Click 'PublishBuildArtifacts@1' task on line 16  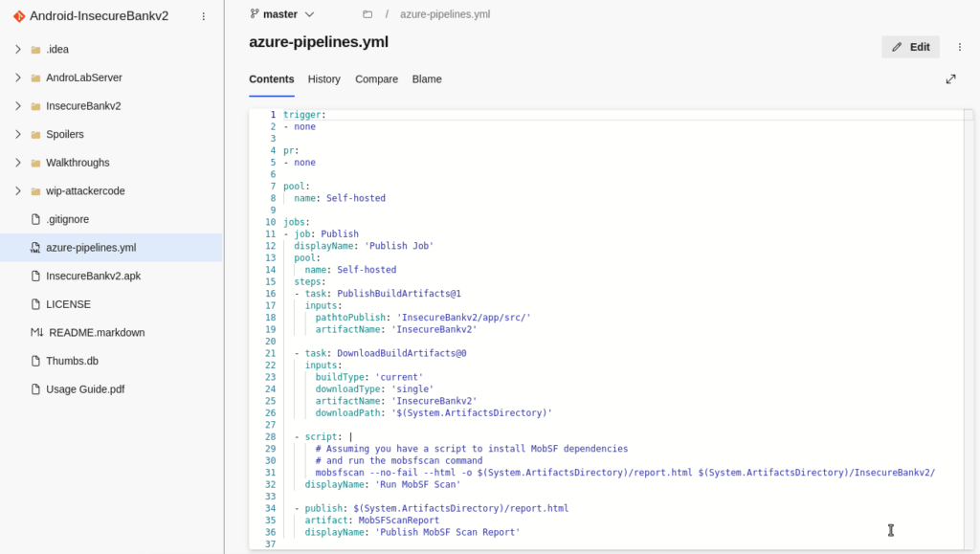tap(399, 294)
